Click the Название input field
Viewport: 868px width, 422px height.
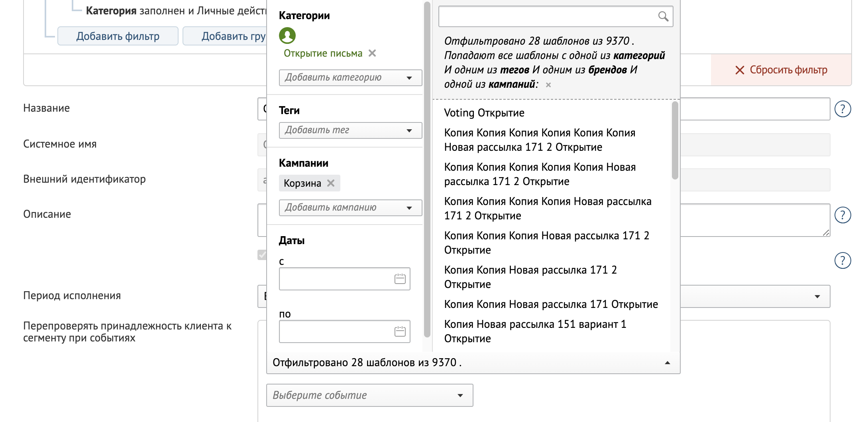tap(755, 109)
